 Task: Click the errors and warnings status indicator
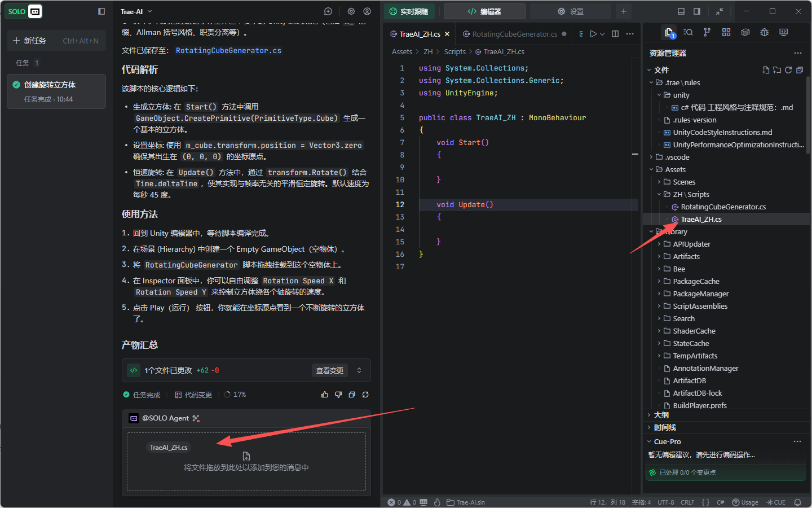[x=402, y=502]
